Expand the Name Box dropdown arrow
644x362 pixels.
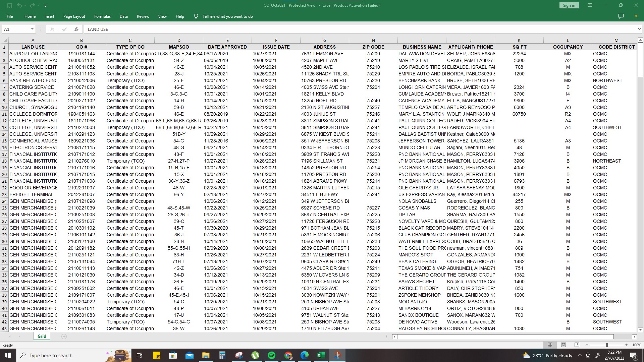(32, 29)
